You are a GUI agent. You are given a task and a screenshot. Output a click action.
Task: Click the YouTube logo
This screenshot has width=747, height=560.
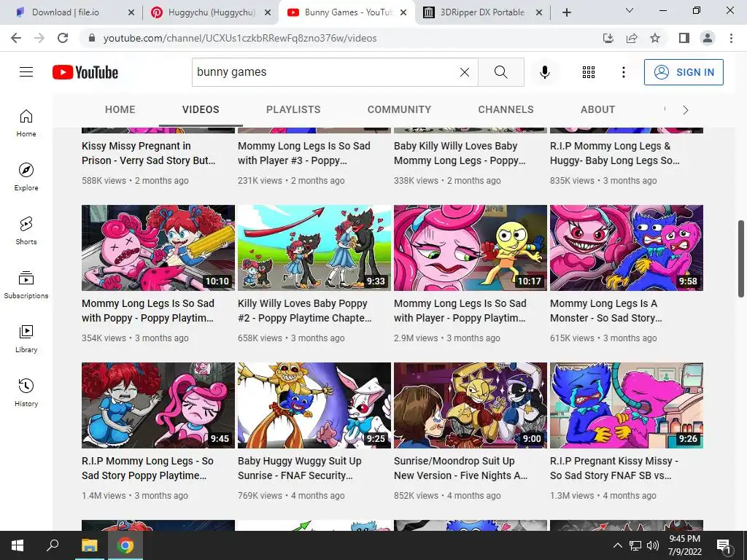pyautogui.click(x=85, y=72)
